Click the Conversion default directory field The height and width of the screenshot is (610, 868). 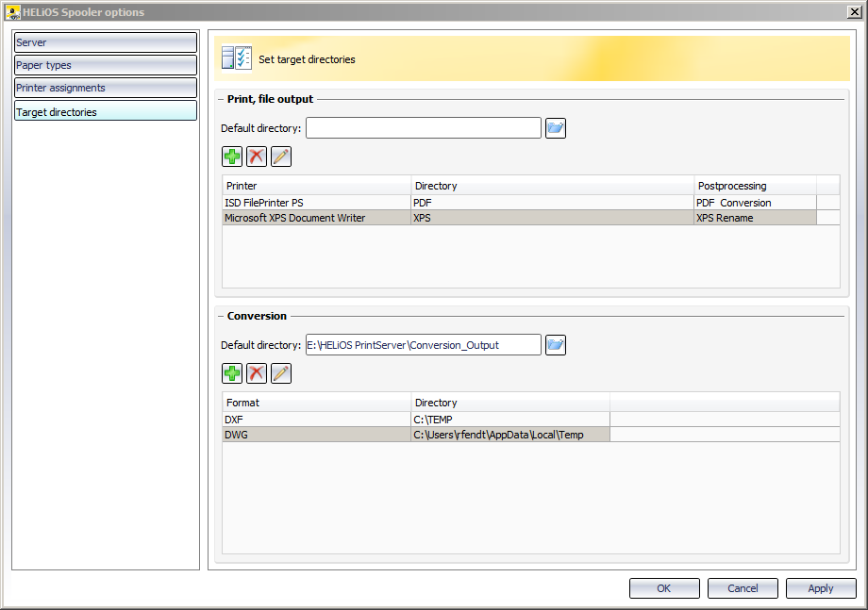[424, 344]
